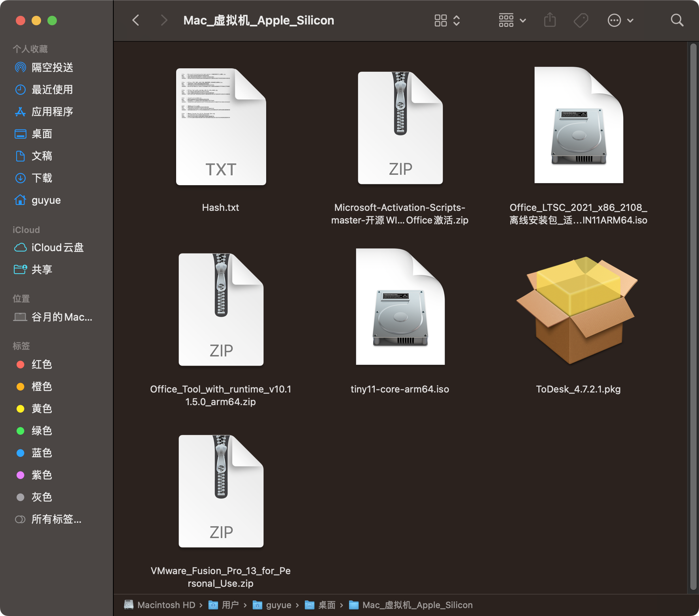The height and width of the screenshot is (616, 699).
Task: Go to Macintosh HD in path bar
Action: (x=160, y=605)
